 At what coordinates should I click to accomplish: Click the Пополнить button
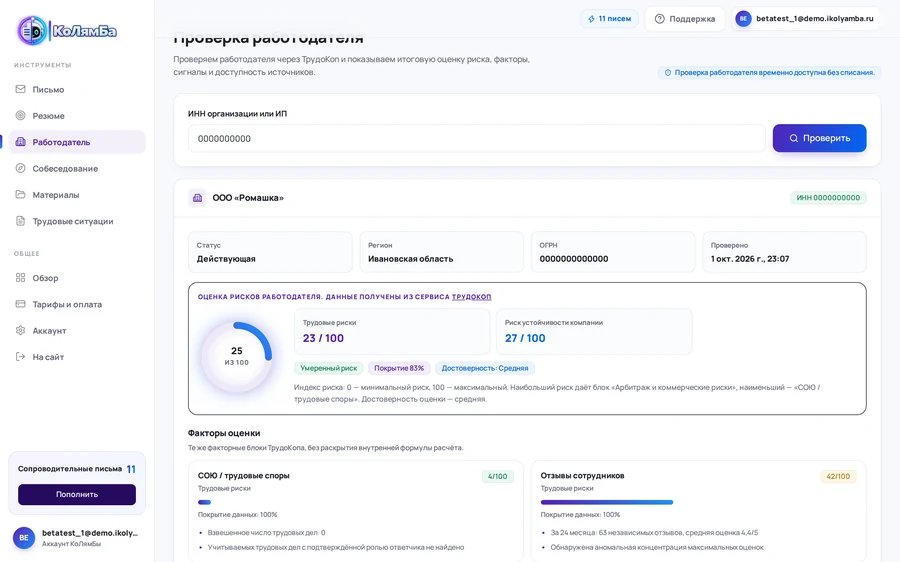point(77,494)
